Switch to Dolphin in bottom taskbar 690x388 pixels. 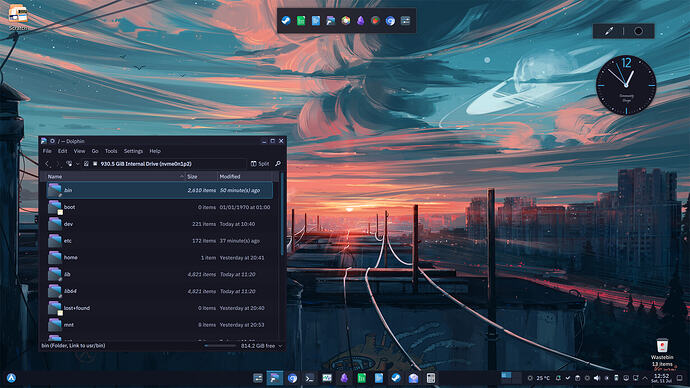point(275,378)
